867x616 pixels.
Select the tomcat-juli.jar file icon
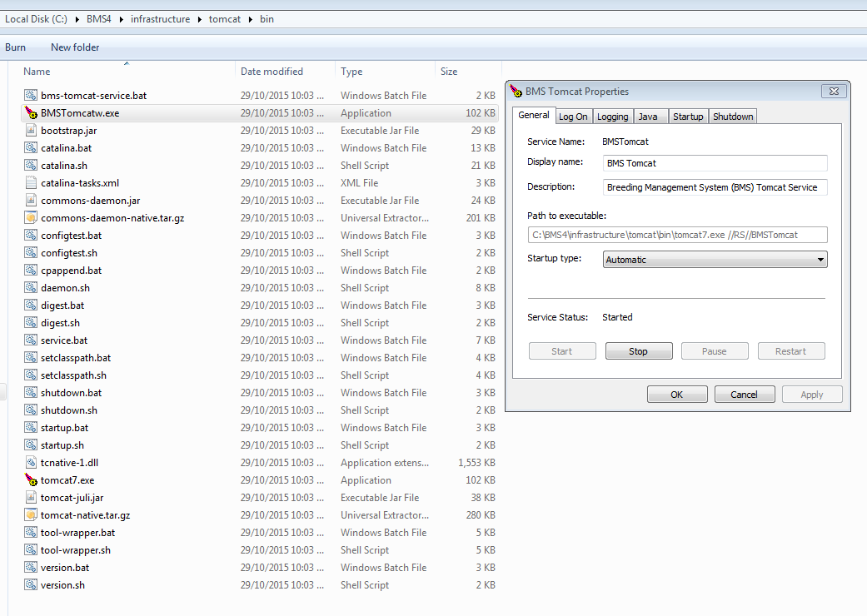pos(31,498)
